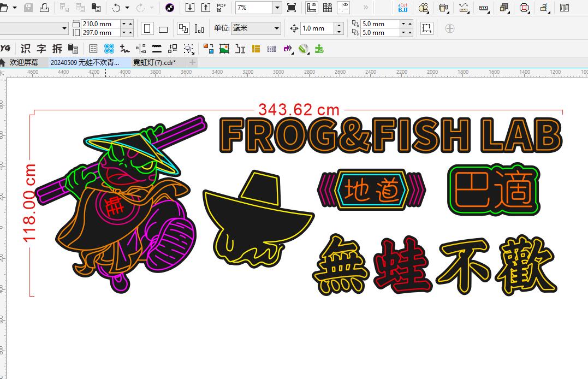The height and width of the screenshot is (379, 588).
Task: Click the curve-with-ruler measuring icon
Action: [464, 8]
